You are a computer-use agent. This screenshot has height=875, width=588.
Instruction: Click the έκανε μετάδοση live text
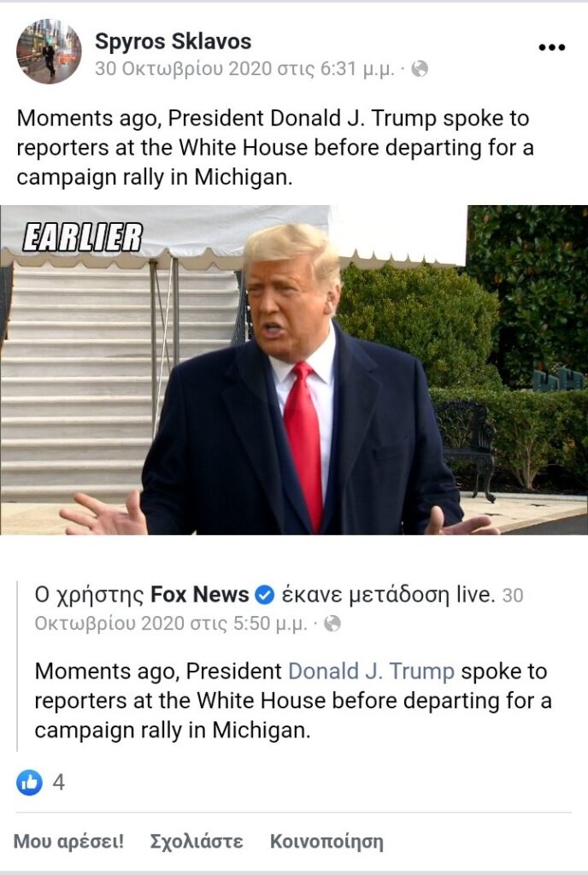coord(388,595)
